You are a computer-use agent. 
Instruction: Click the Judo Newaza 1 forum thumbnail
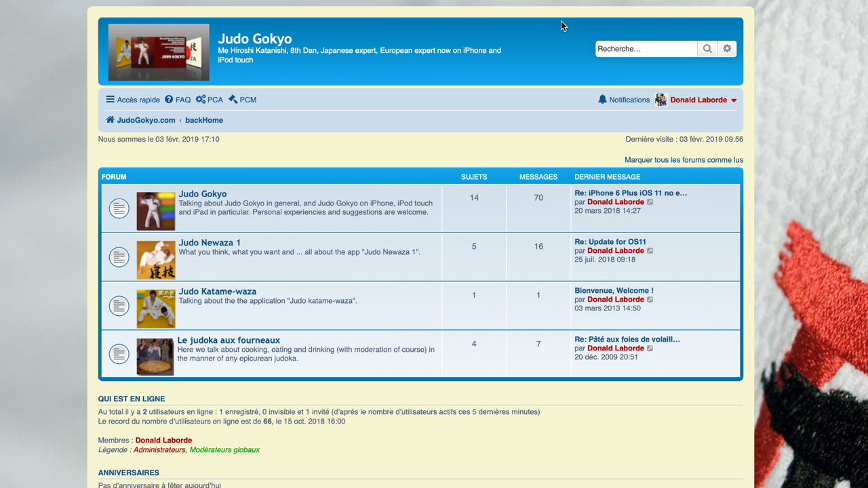155,260
